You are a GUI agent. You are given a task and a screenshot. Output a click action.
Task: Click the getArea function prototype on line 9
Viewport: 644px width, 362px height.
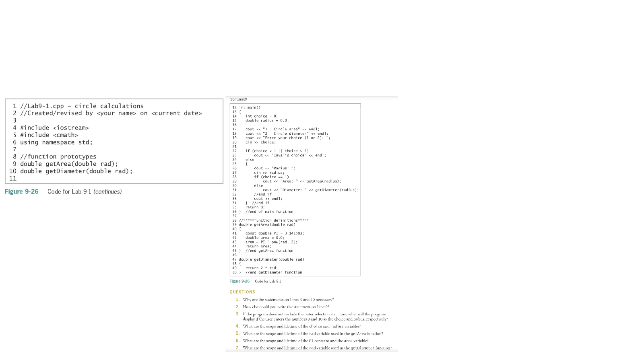68,164
